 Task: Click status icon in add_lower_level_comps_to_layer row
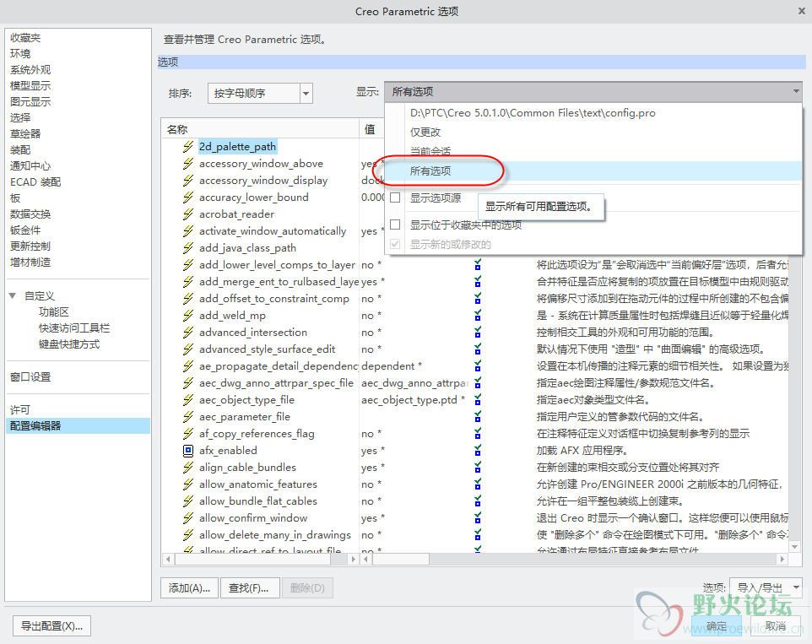pos(478,264)
